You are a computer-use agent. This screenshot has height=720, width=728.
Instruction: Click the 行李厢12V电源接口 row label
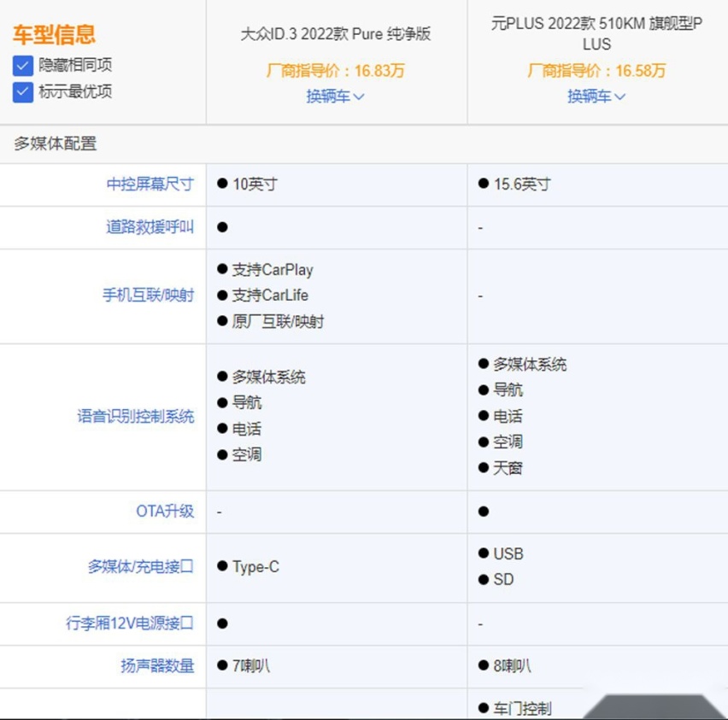tap(130, 623)
